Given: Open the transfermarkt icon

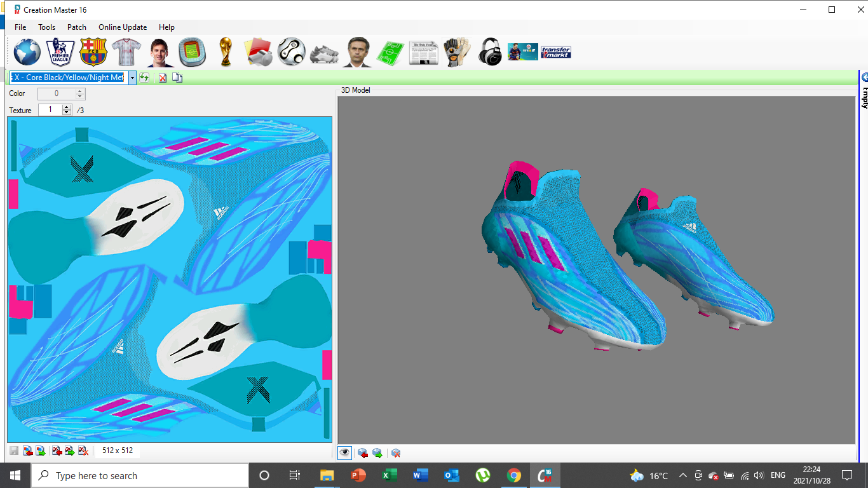Looking at the screenshot, I should [x=556, y=52].
